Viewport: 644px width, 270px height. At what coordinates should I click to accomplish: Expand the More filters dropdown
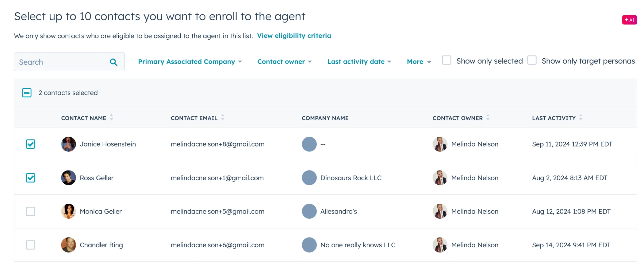(x=419, y=62)
